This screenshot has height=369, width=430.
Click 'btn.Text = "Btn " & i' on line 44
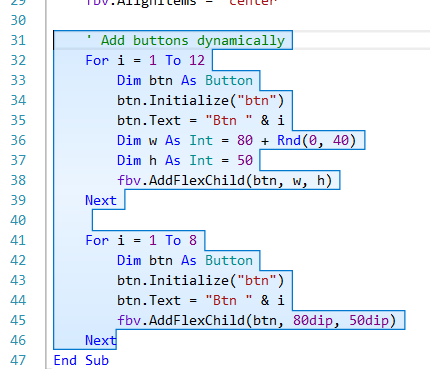pos(201,300)
